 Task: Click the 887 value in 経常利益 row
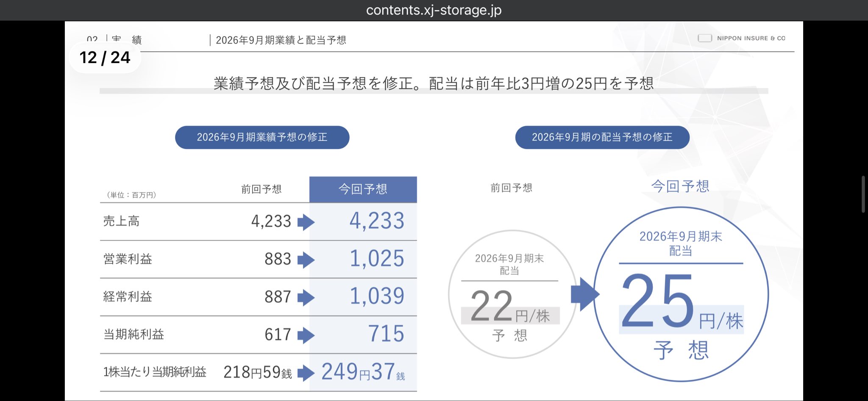[x=278, y=296]
